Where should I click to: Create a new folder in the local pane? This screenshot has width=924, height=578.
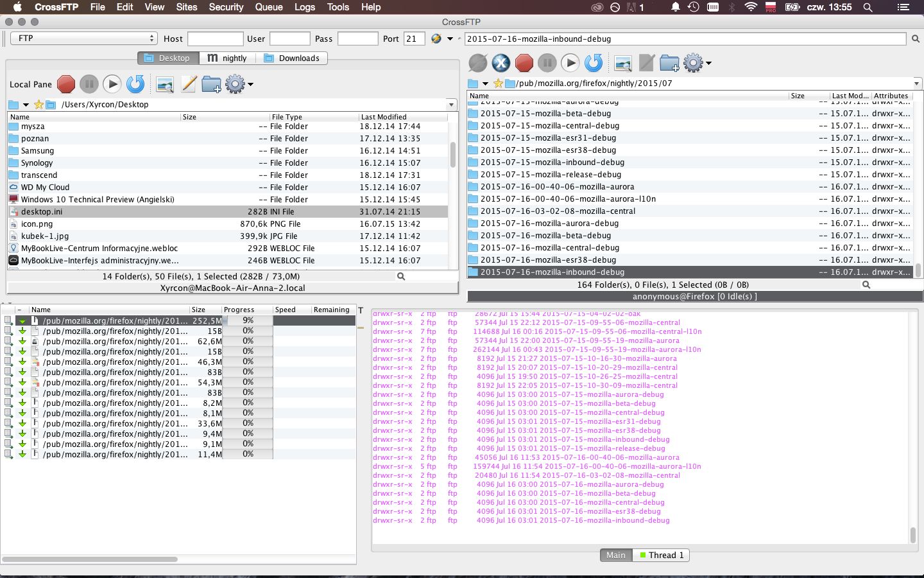coord(211,84)
